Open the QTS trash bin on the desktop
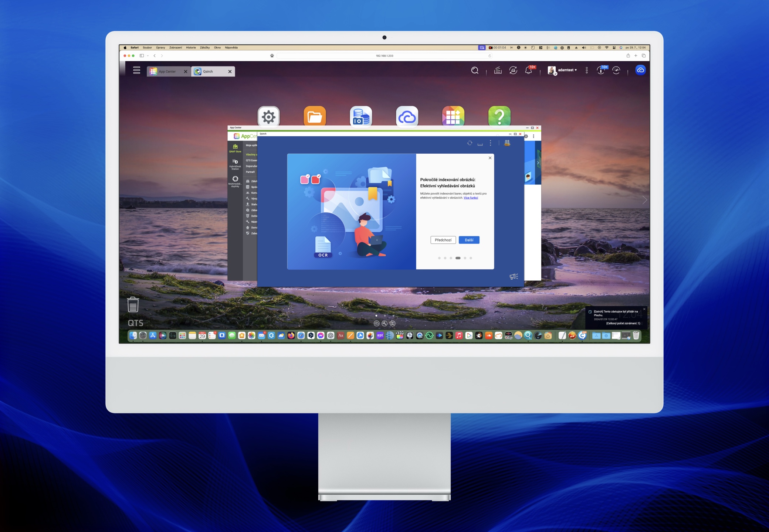The height and width of the screenshot is (532, 769). tap(133, 304)
